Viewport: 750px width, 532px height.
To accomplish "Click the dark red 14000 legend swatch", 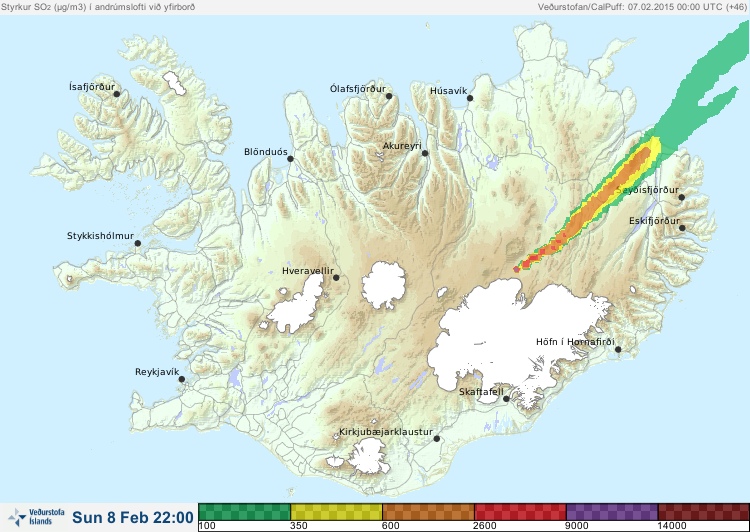I will pyautogui.click(x=704, y=512).
